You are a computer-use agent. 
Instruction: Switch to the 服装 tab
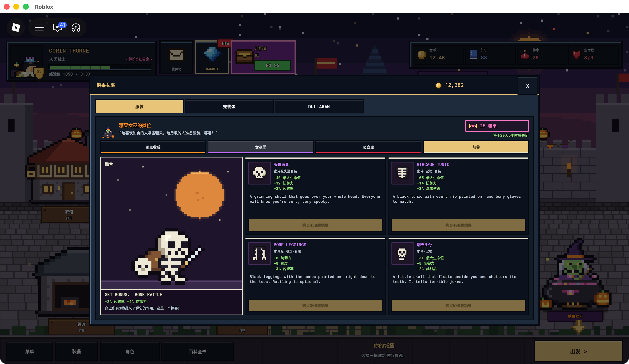coord(139,106)
